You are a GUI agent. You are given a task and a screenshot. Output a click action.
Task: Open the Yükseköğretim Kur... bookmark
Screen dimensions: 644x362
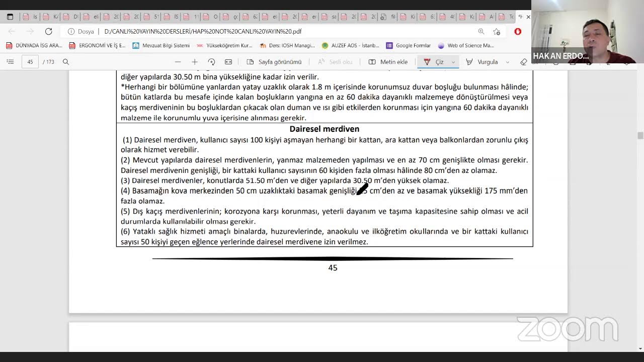coord(224,45)
